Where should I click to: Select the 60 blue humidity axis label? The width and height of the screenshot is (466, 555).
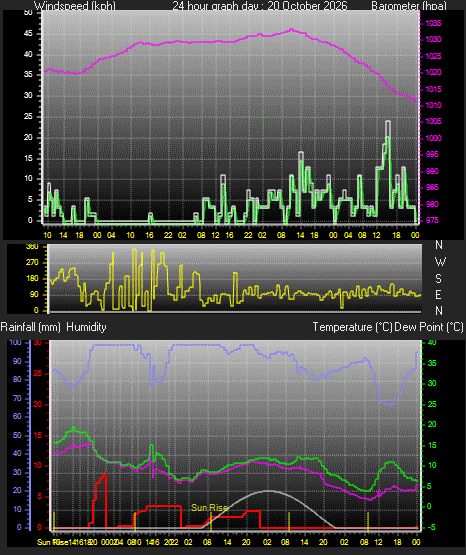click(17, 417)
